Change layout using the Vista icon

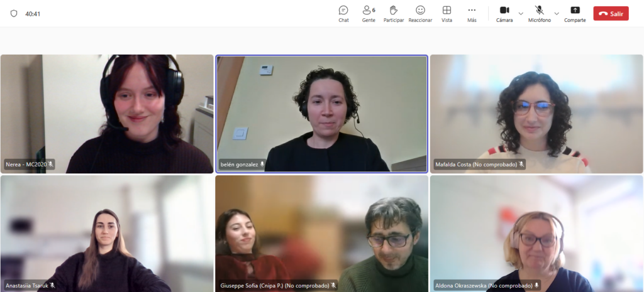[447, 13]
